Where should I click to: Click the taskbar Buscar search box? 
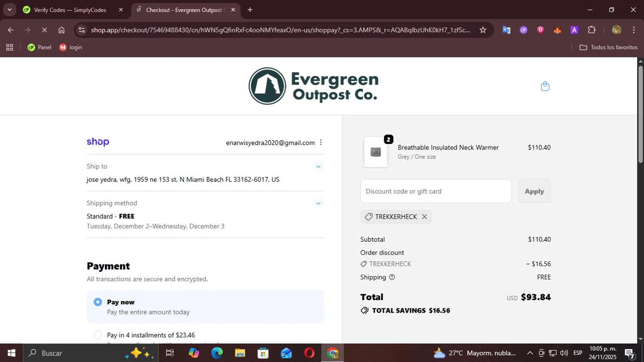(91, 353)
